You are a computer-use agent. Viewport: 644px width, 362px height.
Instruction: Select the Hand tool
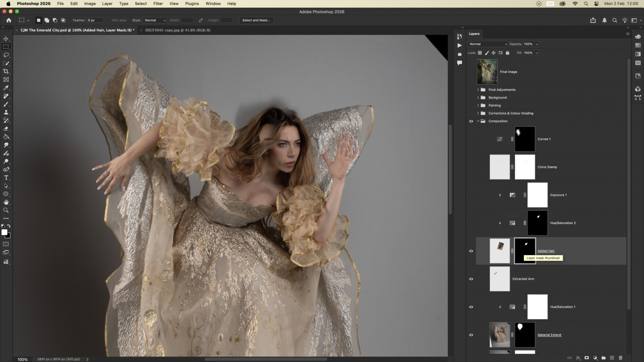point(6,202)
